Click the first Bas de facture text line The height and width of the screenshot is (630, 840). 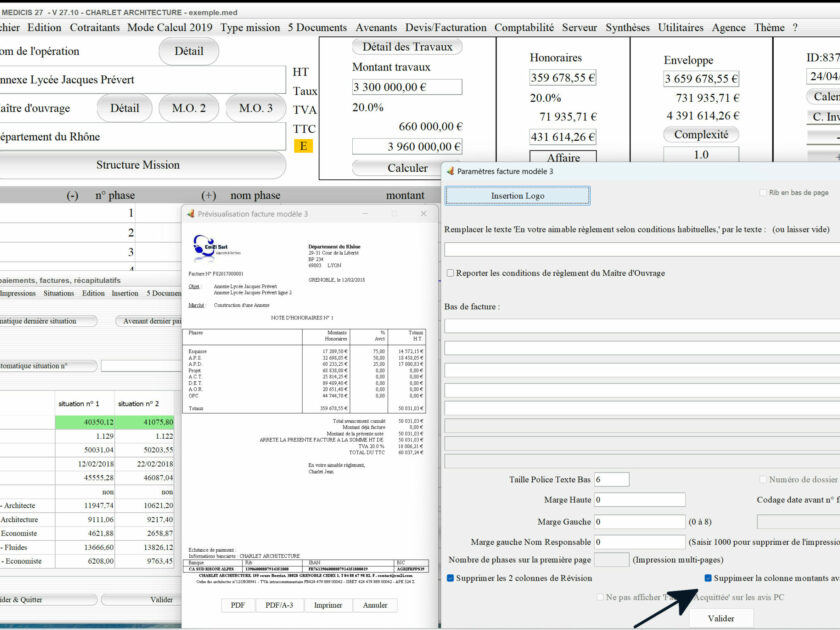click(x=642, y=326)
